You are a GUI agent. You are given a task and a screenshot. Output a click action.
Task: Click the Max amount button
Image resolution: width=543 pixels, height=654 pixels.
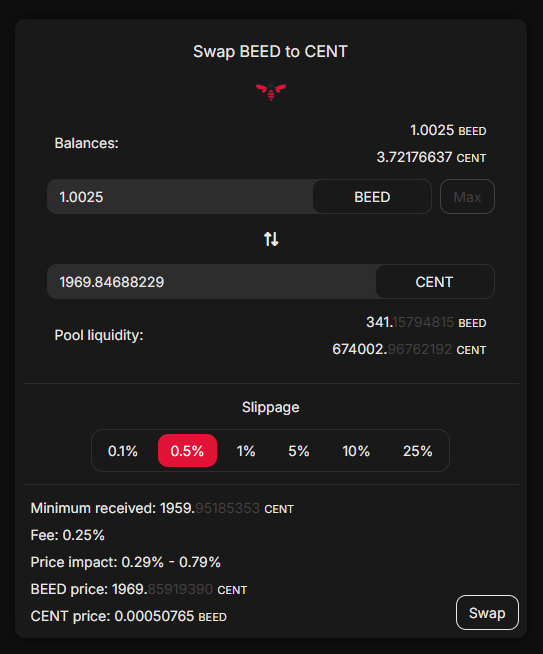click(467, 196)
